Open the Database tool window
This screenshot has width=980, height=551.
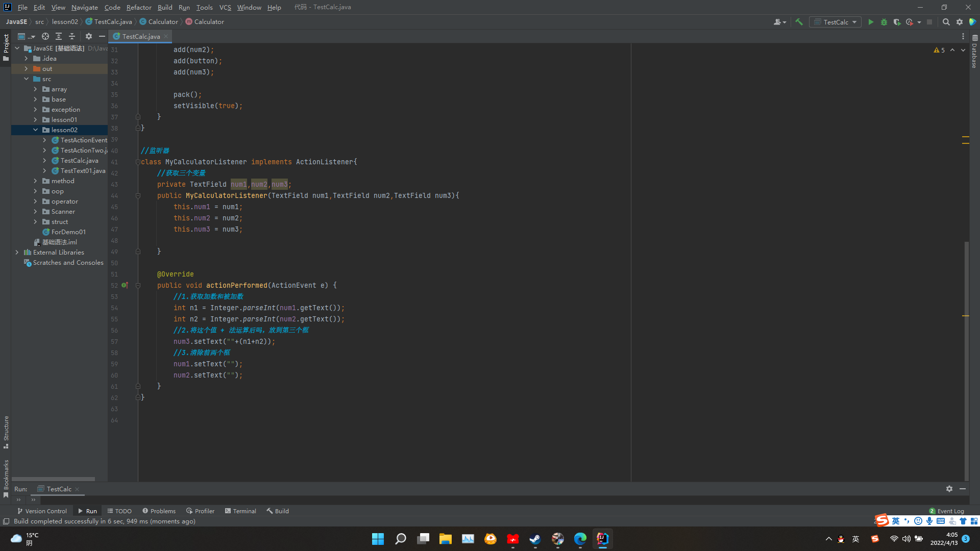[x=974, y=52]
